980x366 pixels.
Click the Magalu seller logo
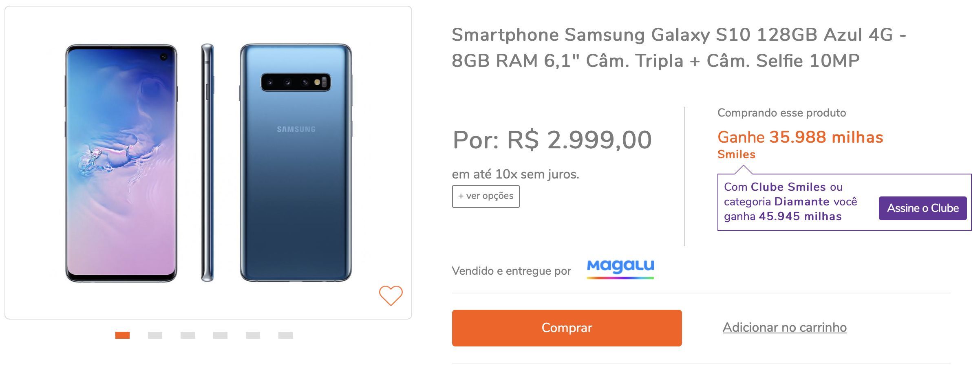[620, 269]
